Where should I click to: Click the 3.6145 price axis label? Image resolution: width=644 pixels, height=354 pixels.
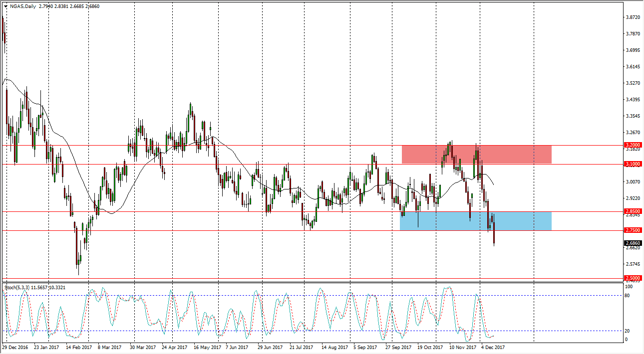click(633, 67)
